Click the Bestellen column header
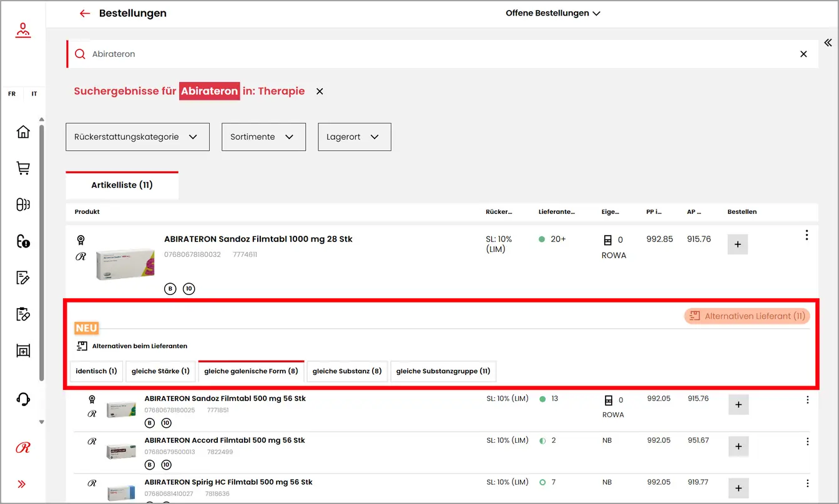This screenshot has height=504, width=839. [x=742, y=211]
